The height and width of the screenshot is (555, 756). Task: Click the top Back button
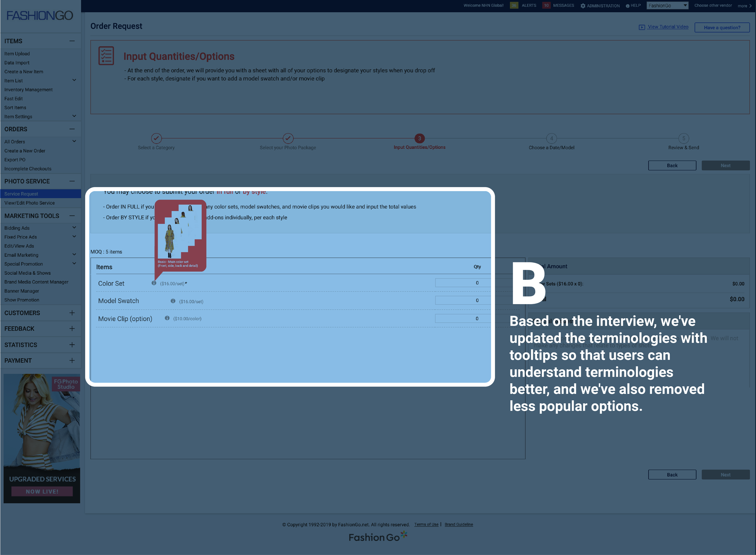(672, 165)
